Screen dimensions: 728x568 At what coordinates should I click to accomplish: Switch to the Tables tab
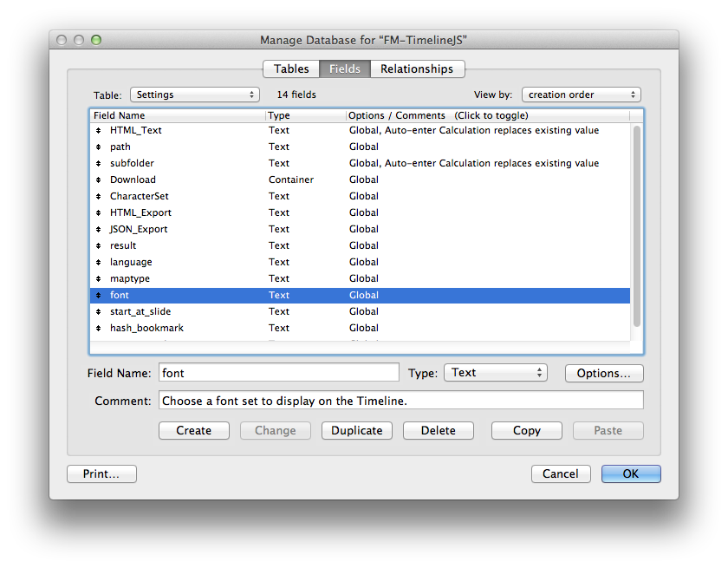click(x=291, y=69)
